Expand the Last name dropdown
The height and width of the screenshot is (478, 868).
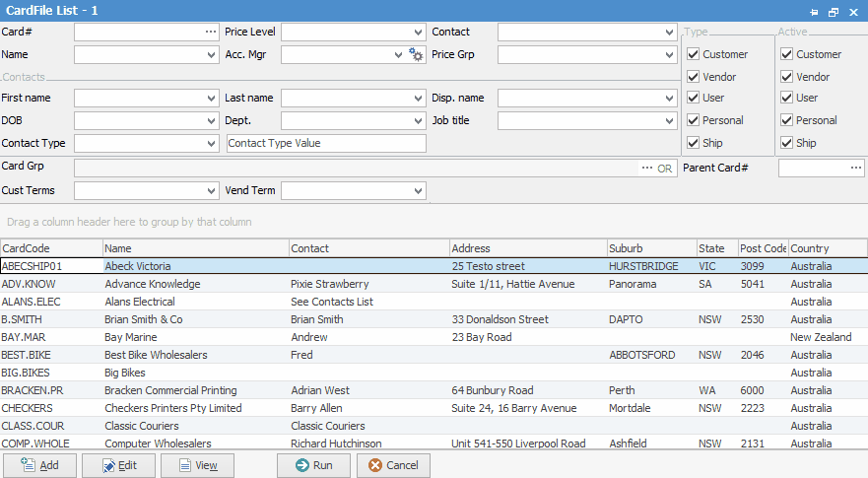[418, 98]
